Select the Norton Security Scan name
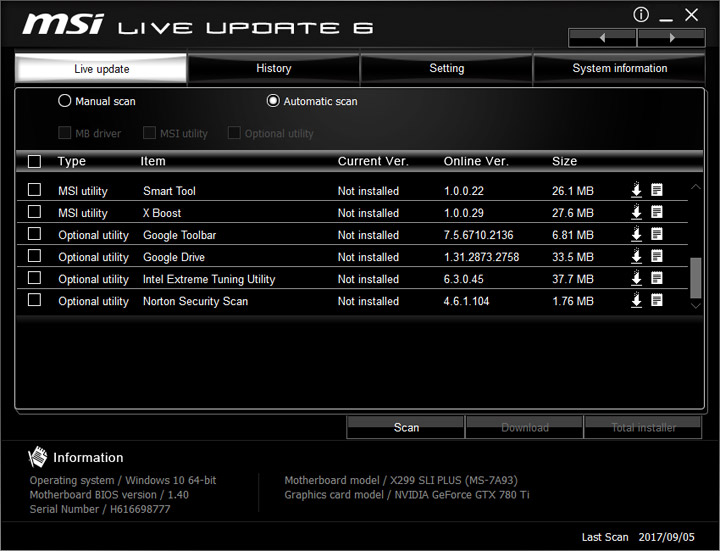 pos(196,301)
